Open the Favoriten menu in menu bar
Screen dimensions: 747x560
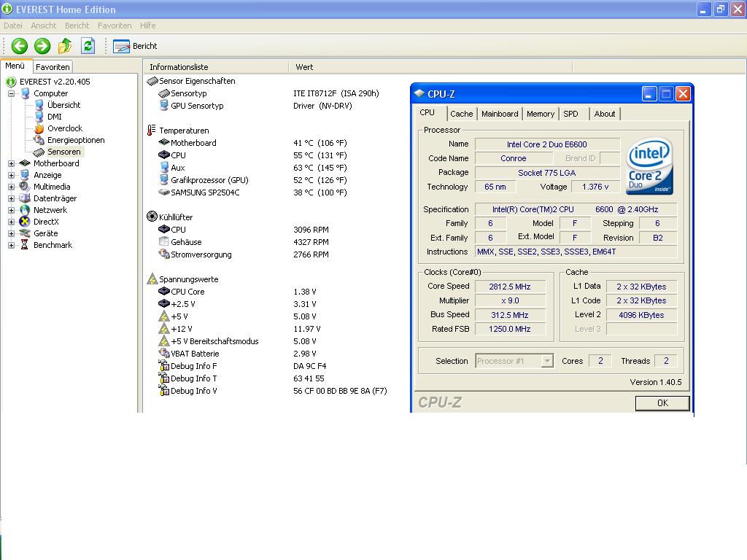(115, 26)
